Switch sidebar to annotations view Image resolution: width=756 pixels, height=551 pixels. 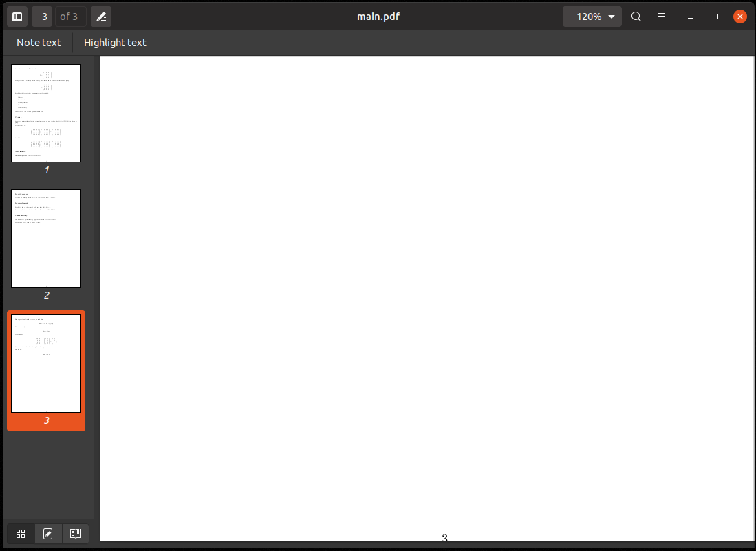tap(47, 534)
